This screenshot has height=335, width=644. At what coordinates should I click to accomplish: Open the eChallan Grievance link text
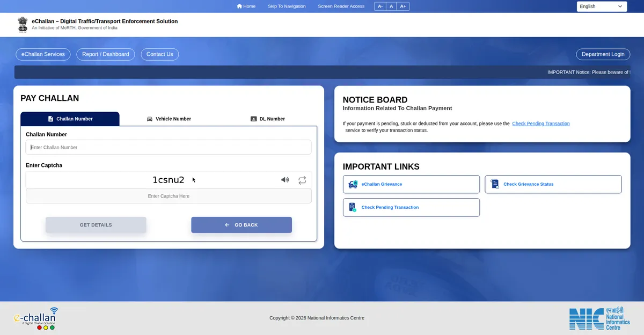tap(382, 184)
